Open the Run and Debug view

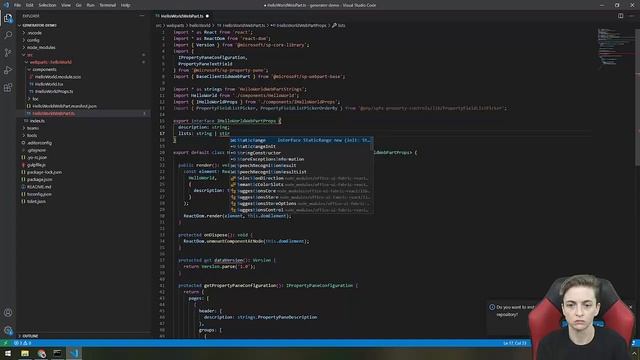(x=8, y=70)
